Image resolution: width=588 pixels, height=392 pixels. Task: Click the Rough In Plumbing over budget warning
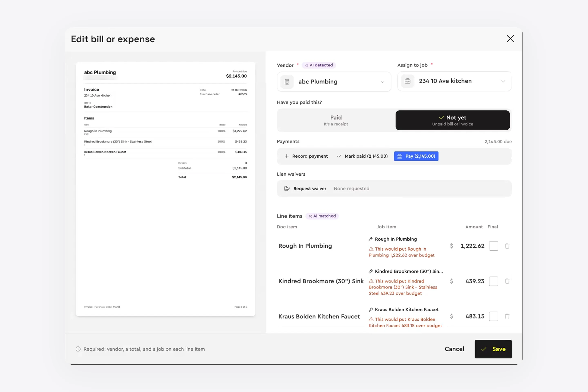pos(402,252)
